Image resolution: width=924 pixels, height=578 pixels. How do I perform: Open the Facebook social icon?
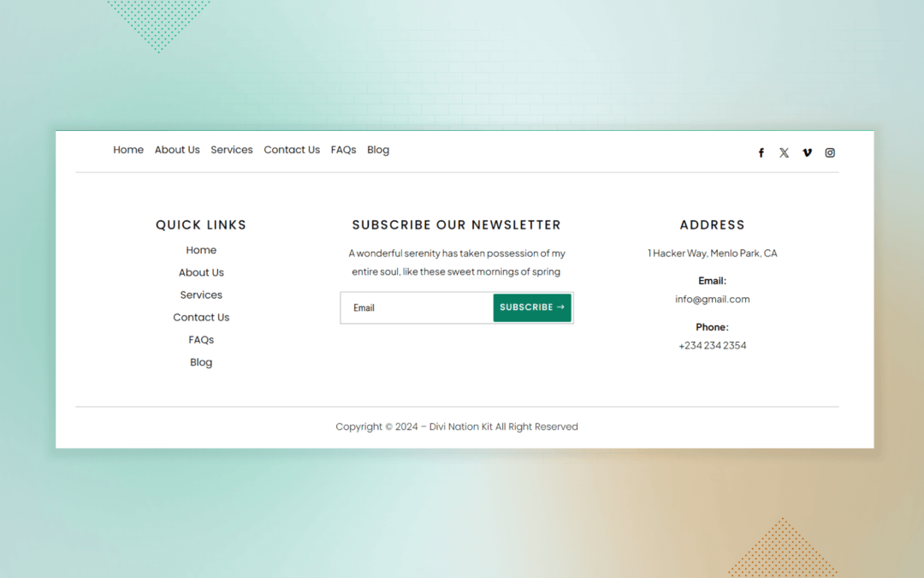(761, 152)
